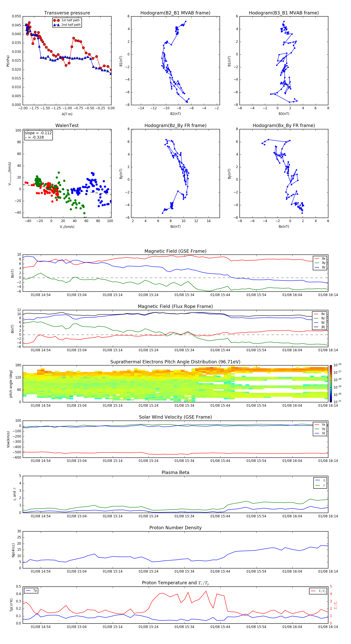Viewport: 351px width, 644px height.
Task: Click the Vy entry in the velocity legend
Action: click(x=320, y=429)
